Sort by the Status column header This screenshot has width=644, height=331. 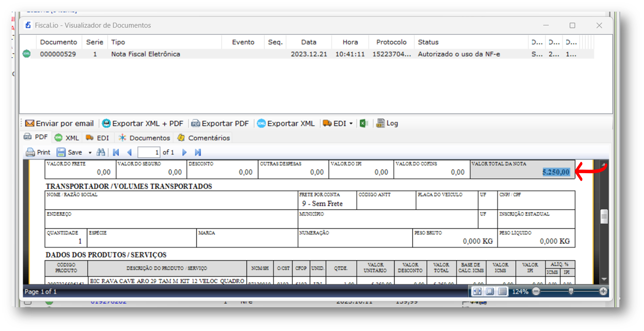pos(471,42)
